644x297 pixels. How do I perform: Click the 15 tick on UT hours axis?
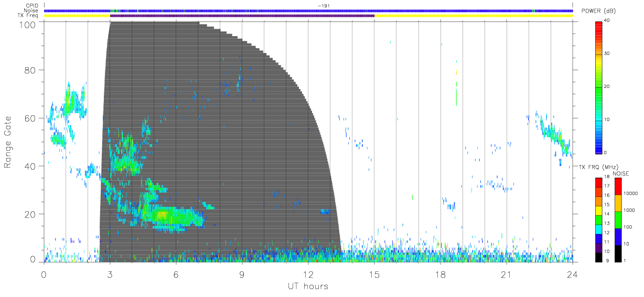[374, 274]
